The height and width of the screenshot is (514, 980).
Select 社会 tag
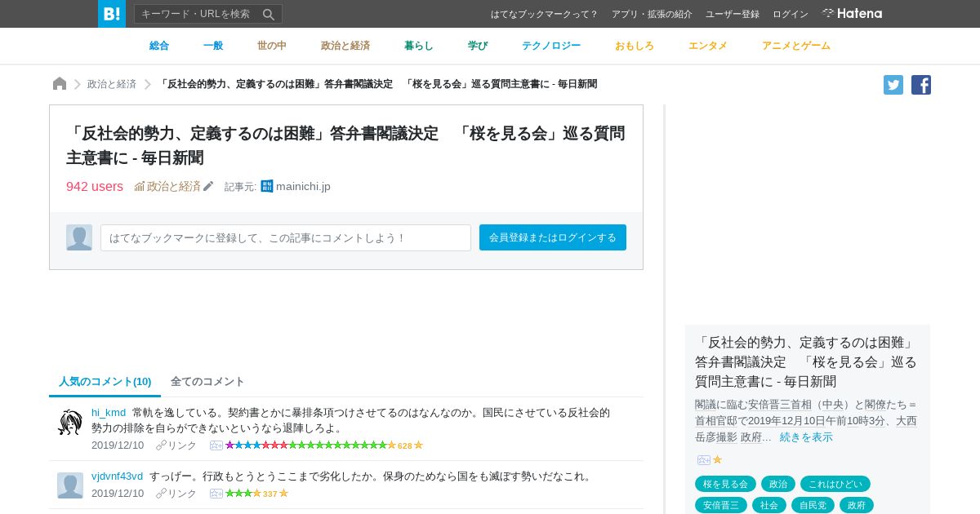point(769,505)
